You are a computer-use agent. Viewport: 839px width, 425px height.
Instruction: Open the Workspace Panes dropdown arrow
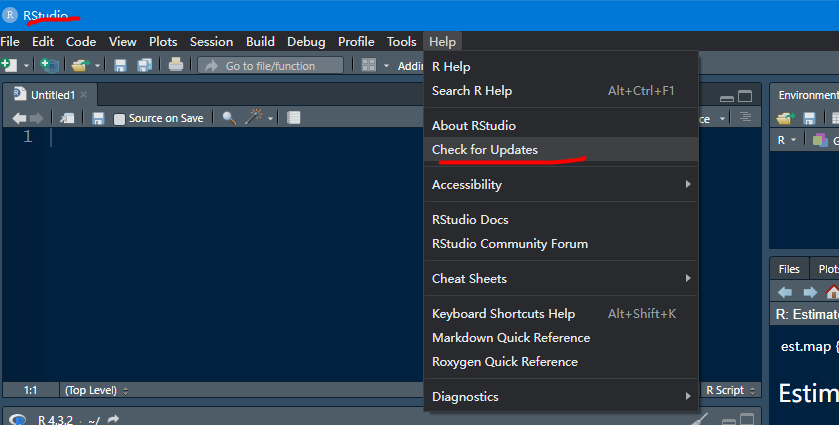386,66
